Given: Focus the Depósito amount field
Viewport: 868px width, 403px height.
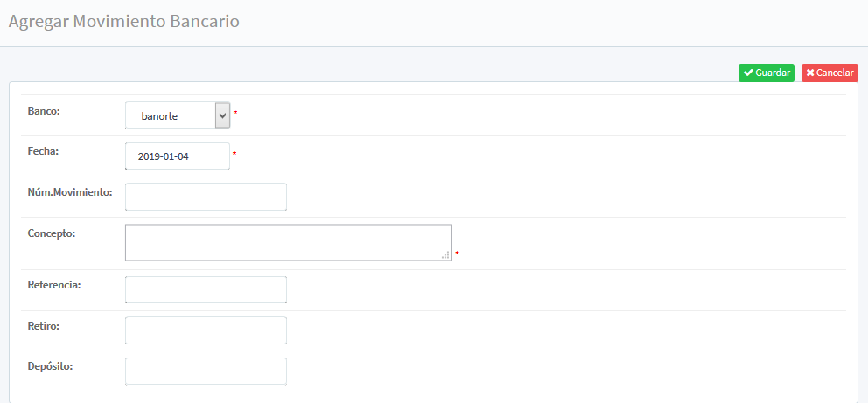Looking at the screenshot, I should (206, 371).
